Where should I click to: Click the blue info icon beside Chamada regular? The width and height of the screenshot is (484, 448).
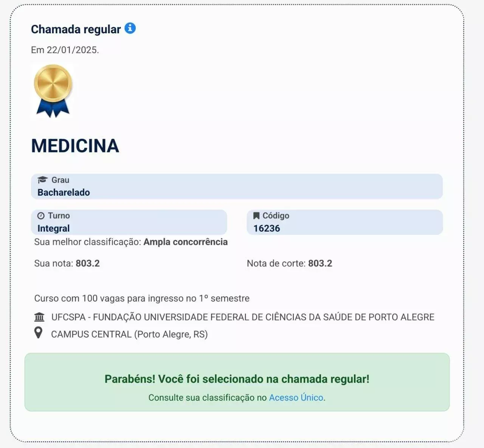[130, 28]
